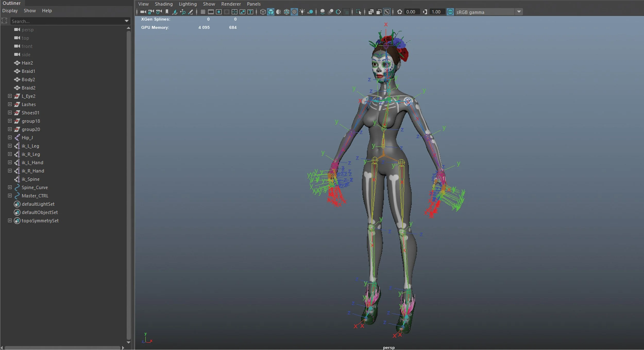Open the Outliner Display menu
The width and height of the screenshot is (644, 350).
tap(10, 11)
